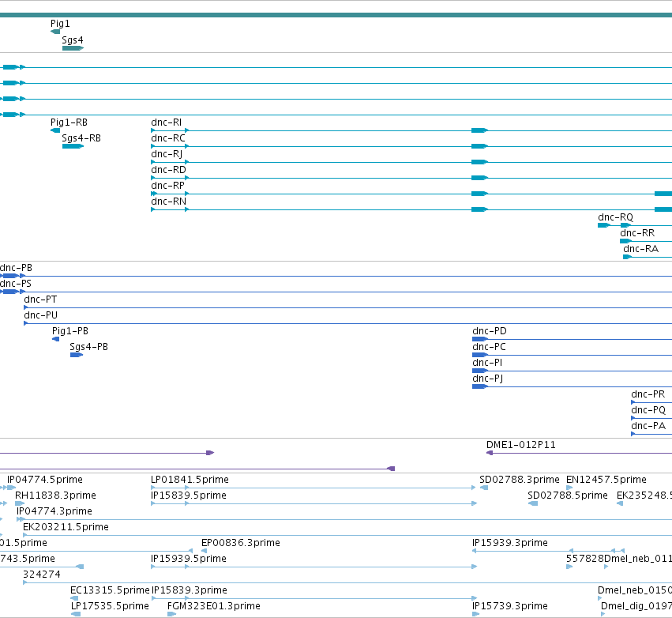Select transcript dnc-RI
Image resolution: width=672 pixels, height=618 pixels.
[167, 122]
